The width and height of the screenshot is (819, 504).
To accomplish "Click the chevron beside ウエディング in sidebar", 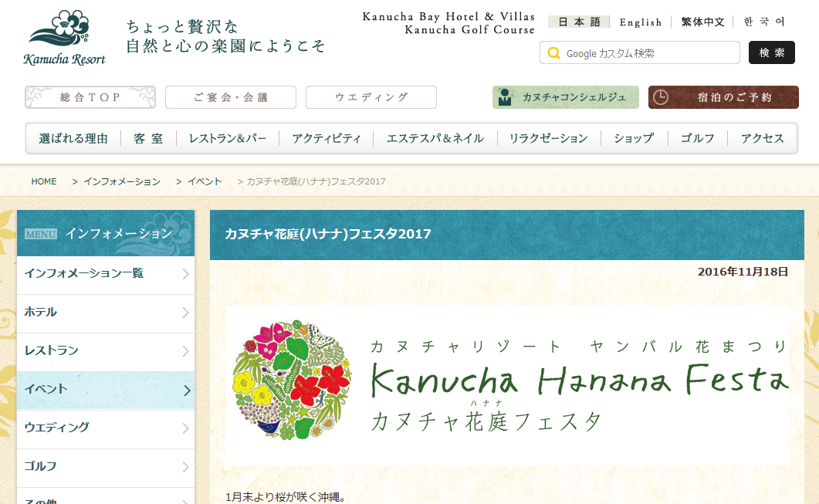I will 185,428.
